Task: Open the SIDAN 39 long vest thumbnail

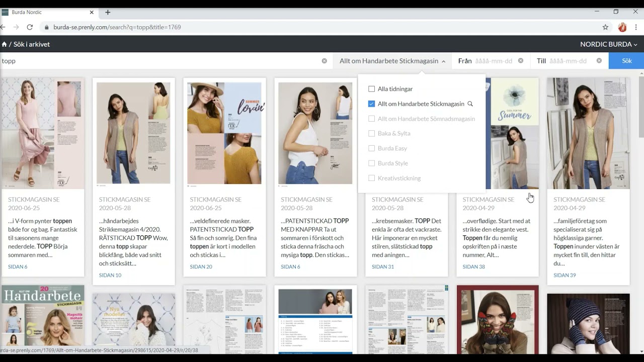Action: point(589,133)
